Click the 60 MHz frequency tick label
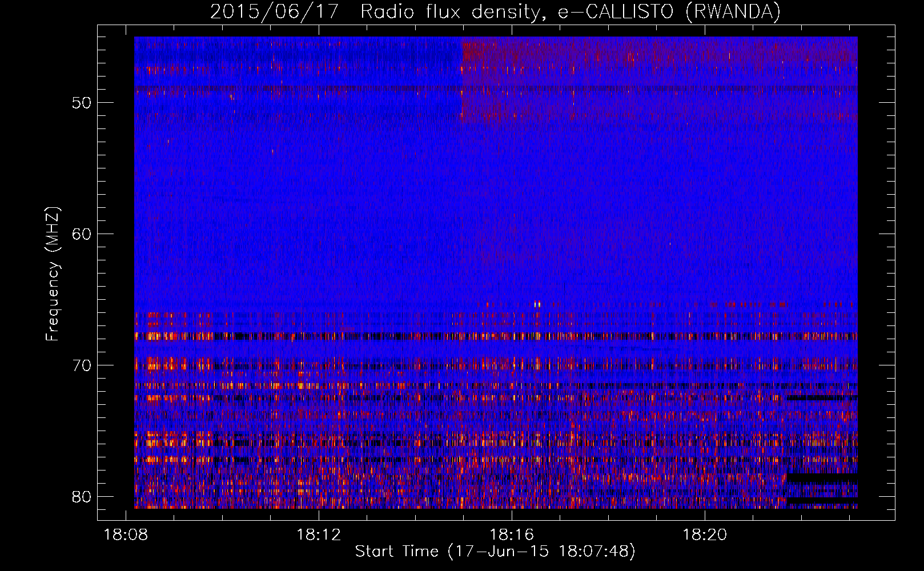 pyautogui.click(x=82, y=234)
